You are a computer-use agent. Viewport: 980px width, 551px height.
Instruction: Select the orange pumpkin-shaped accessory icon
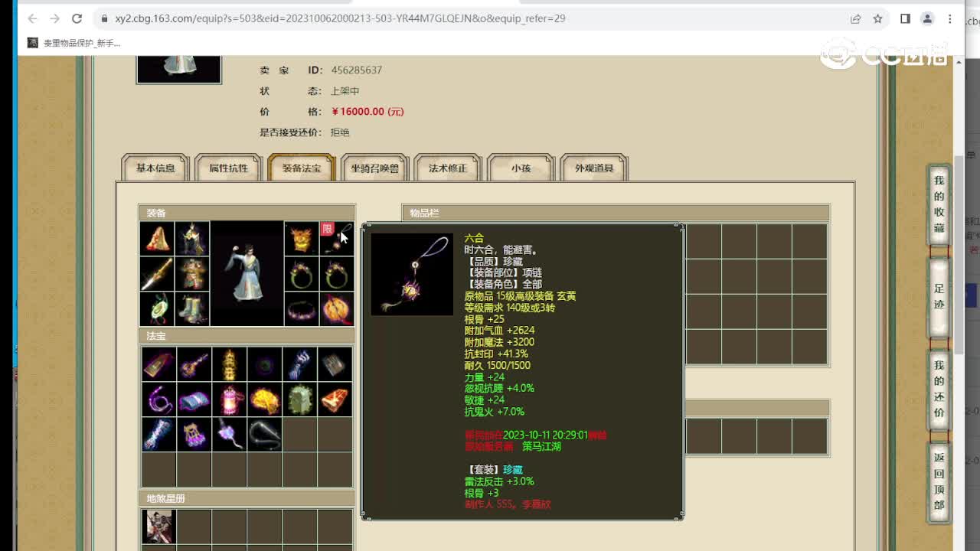336,309
